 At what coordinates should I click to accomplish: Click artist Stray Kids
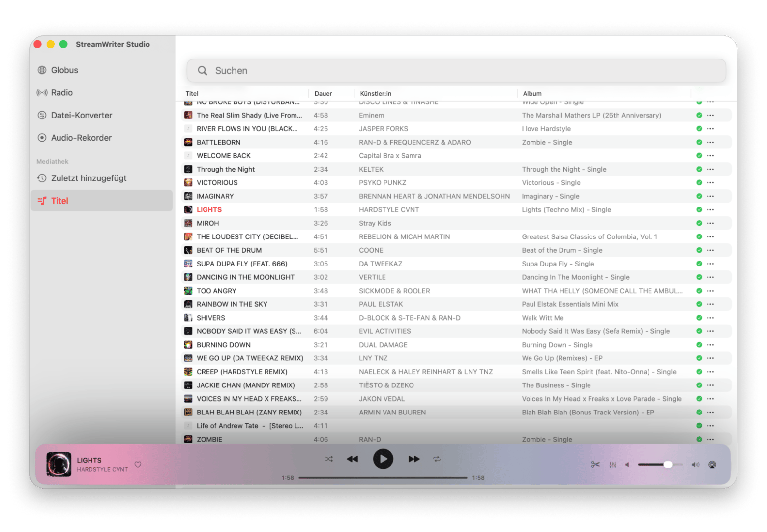point(375,223)
